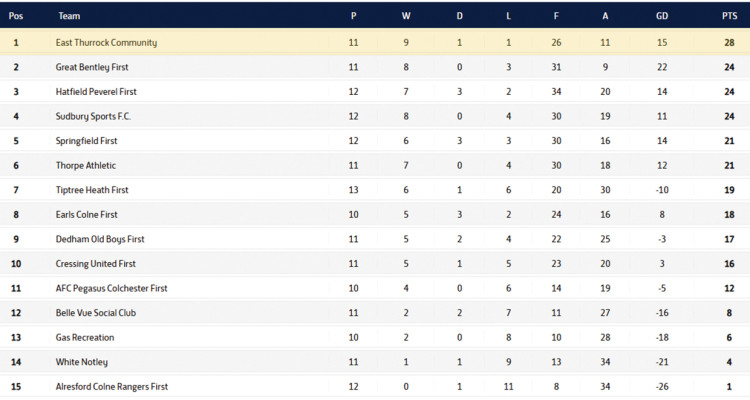Screen dimensions: 750x400
Task: Open the East Thurrock Community team link
Action: click(x=106, y=42)
